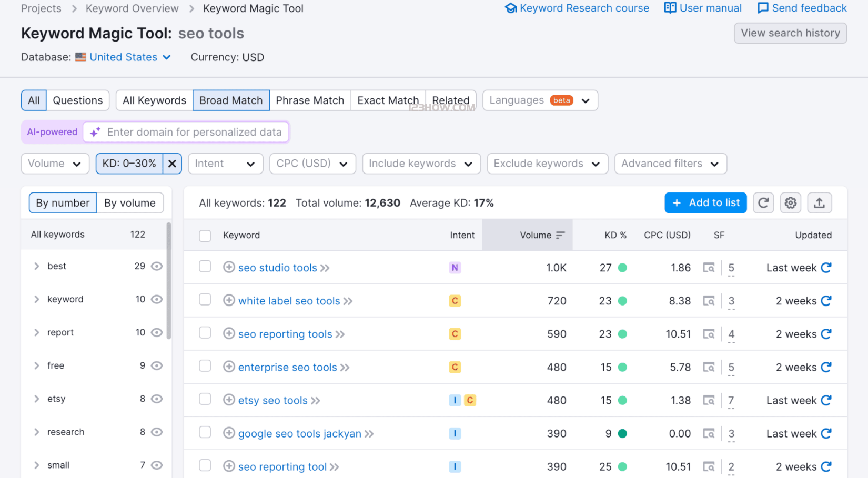Viewport: 868px width, 478px height.
Task: Click the refresh icon beside Add to list
Action: click(x=763, y=203)
